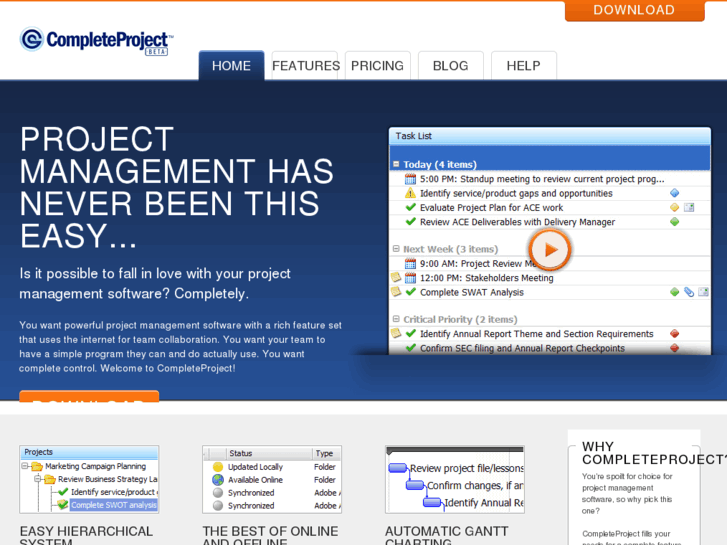Click yellow 'Updated Locally' status icon
This screenshot has width=727, height=545.
(x=218, y=467)
